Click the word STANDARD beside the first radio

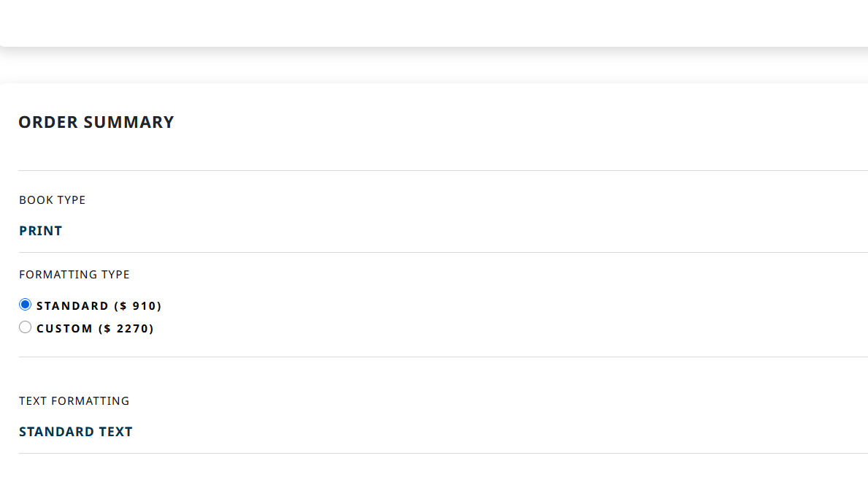pyautogui.click(x=72, y=306)
